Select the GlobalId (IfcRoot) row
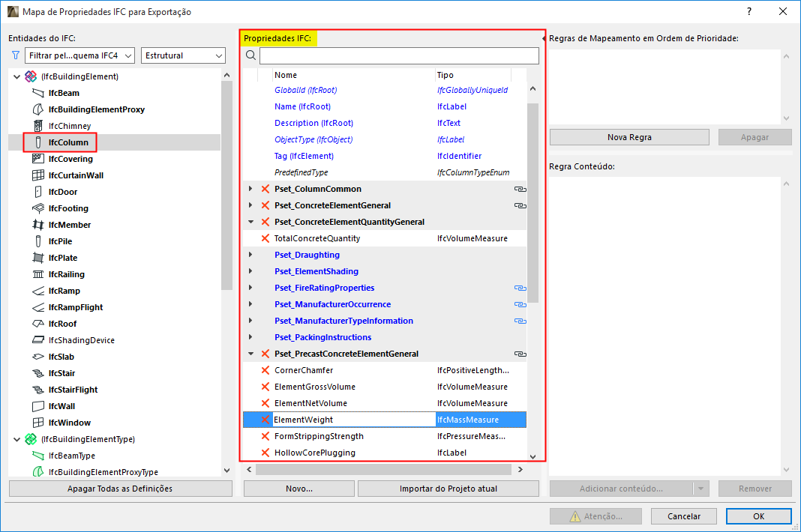The height and width of the screenshot is (532, 801). click(x=385, y=90)
